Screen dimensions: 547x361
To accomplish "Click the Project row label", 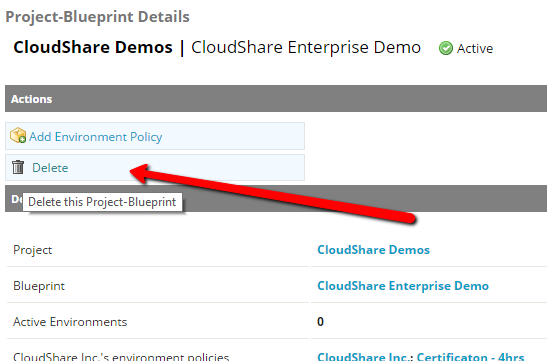I will coord(32,250).
